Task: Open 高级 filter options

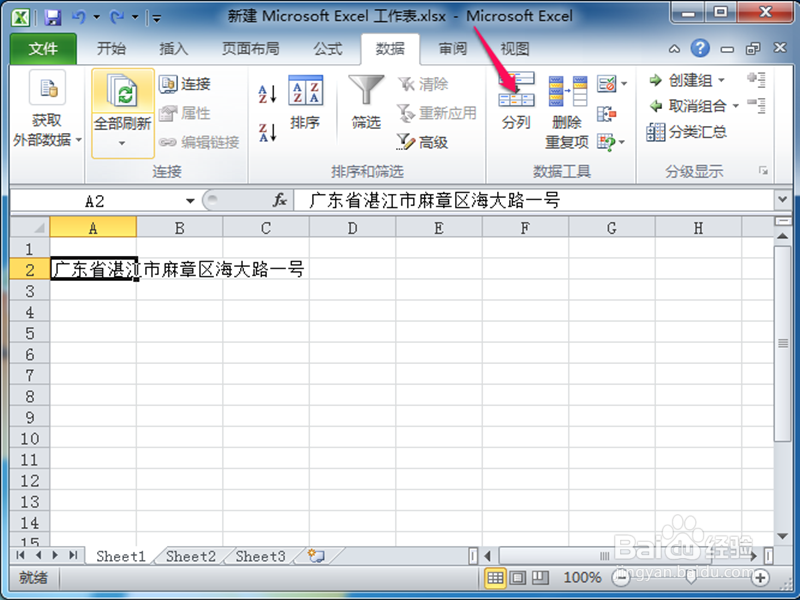Action: [x=423, y=142]
